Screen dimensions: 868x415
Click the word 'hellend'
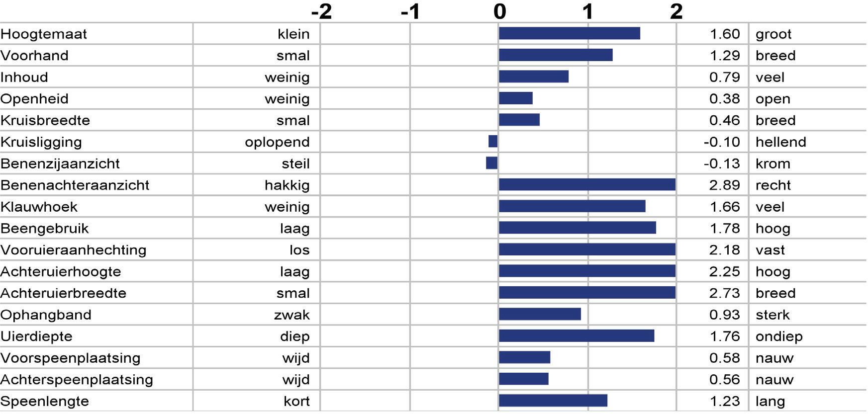pos(780,142)
